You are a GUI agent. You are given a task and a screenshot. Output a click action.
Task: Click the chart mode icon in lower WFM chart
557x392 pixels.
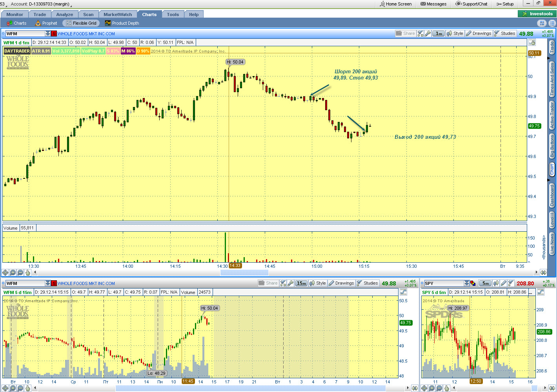(403, 292)
